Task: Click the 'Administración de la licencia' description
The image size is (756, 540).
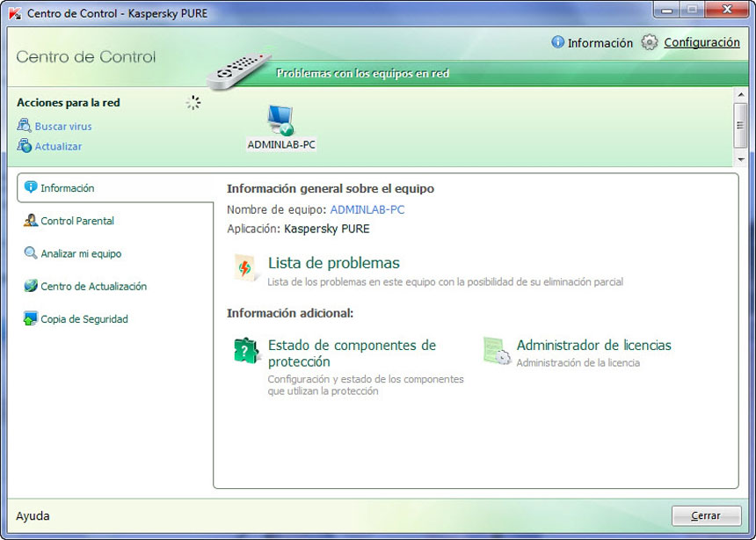Action: [x=578, y=362]
